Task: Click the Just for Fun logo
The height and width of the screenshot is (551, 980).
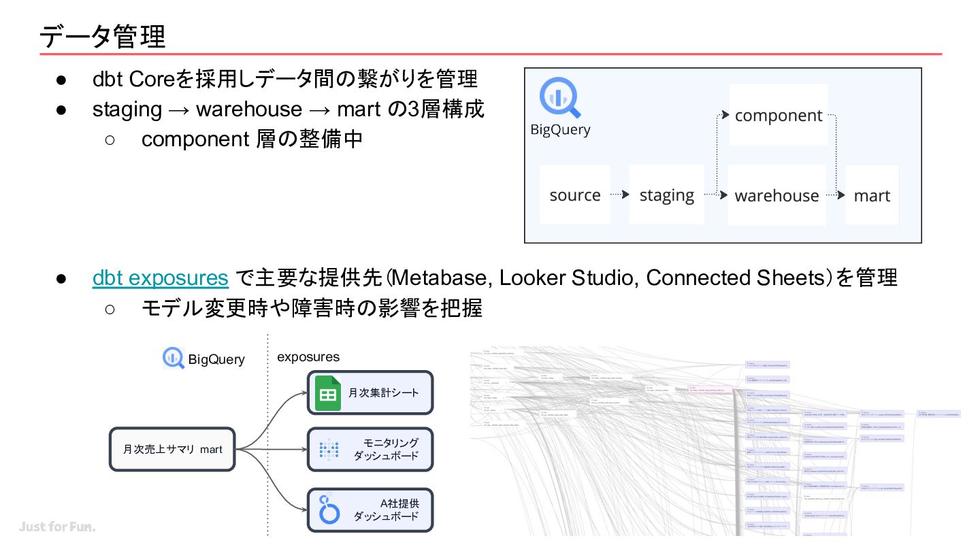Action: 57,527
